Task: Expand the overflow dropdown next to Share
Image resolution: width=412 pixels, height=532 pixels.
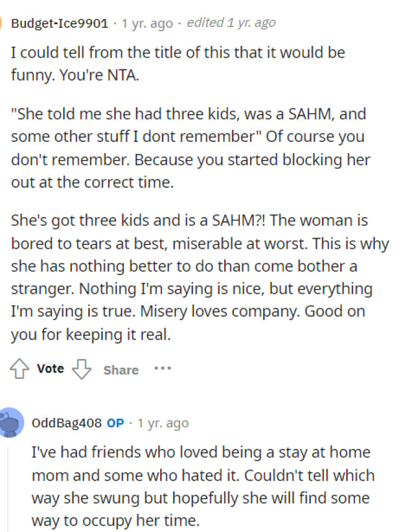Action: 163,369
